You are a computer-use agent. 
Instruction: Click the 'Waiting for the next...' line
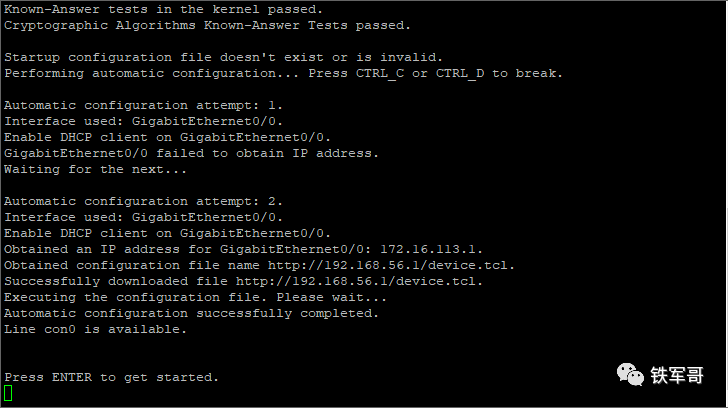click(x=95, y=169)
